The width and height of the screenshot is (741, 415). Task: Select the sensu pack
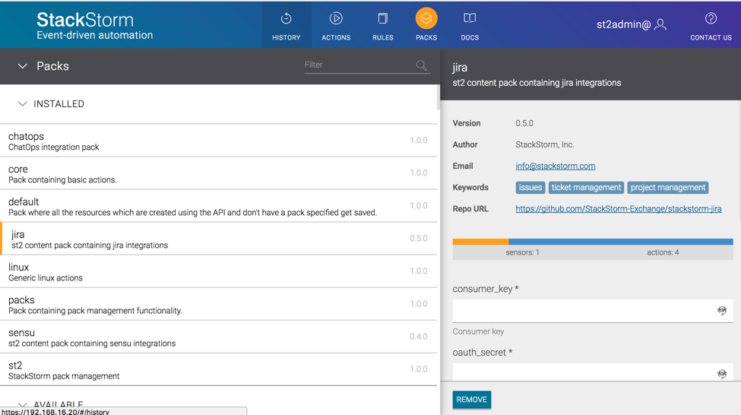pos(218,337)
